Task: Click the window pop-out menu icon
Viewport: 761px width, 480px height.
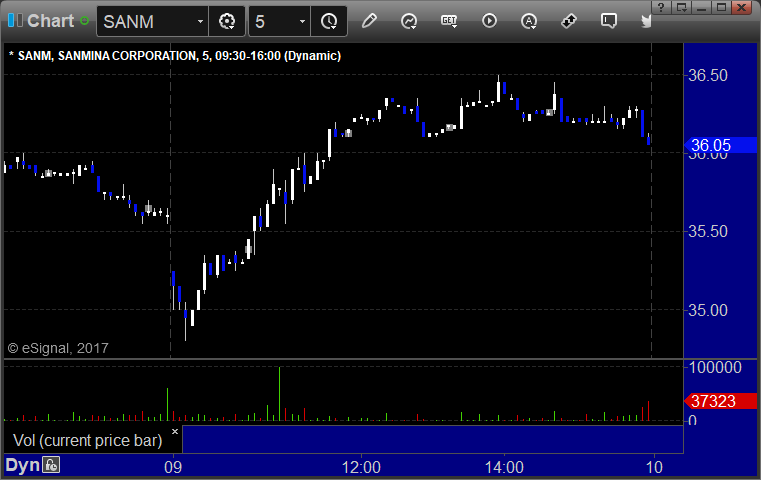Action: point(681,7)
